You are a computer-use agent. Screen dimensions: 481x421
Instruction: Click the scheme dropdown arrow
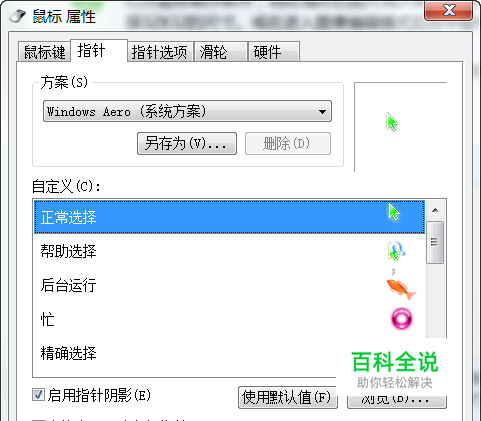coord(322,112)
